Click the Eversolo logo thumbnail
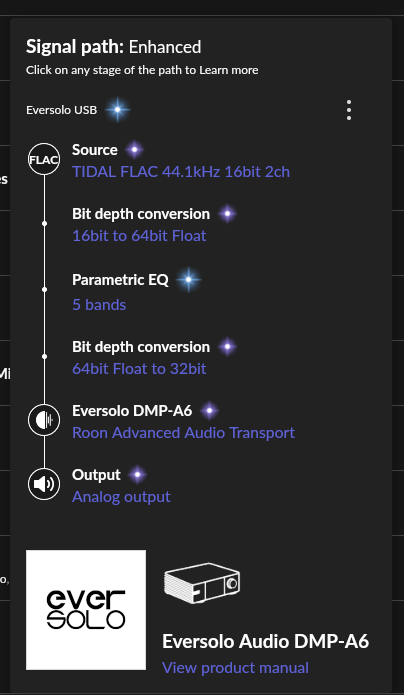 point(86,610)
